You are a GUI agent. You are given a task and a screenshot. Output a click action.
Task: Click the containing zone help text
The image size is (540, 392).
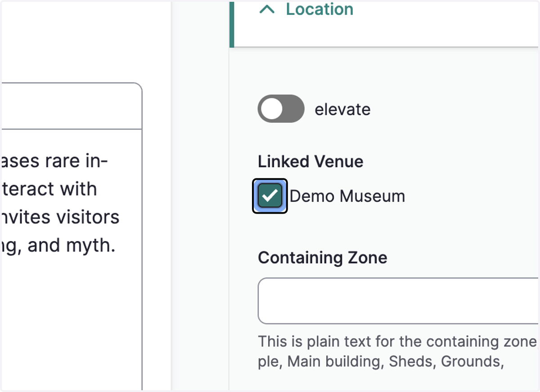pos(398,351)
